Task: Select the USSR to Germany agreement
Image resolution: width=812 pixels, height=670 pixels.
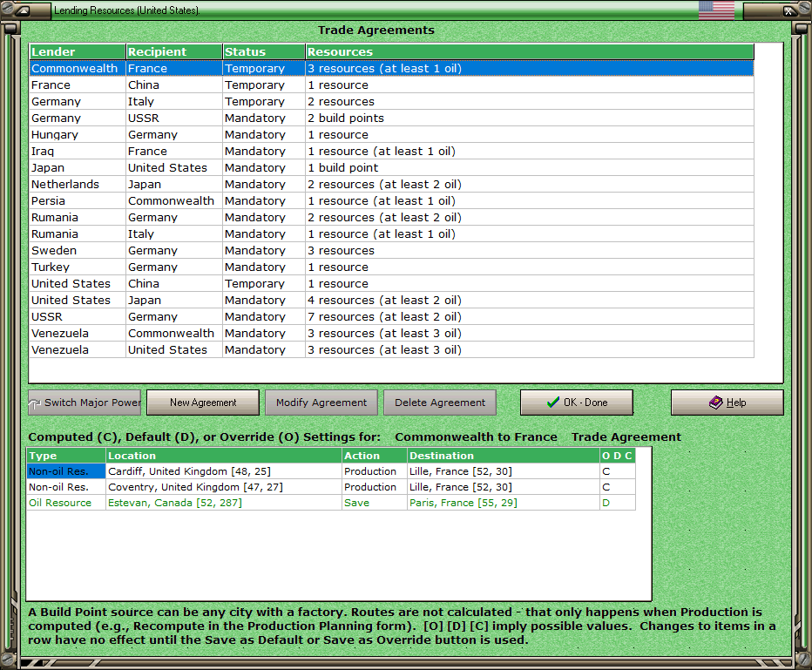Action: click(391, 317)
